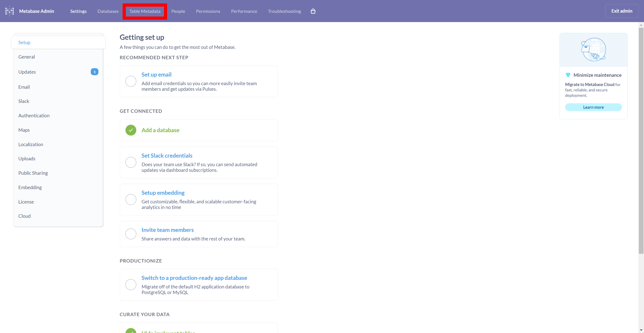Open the Invite team members link

[168, 230]
